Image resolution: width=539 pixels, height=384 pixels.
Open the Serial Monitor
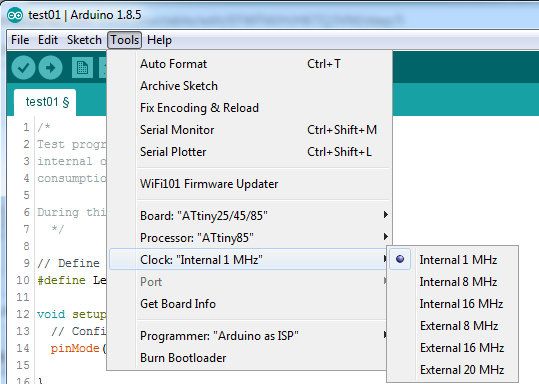click(x=249, y=130)
